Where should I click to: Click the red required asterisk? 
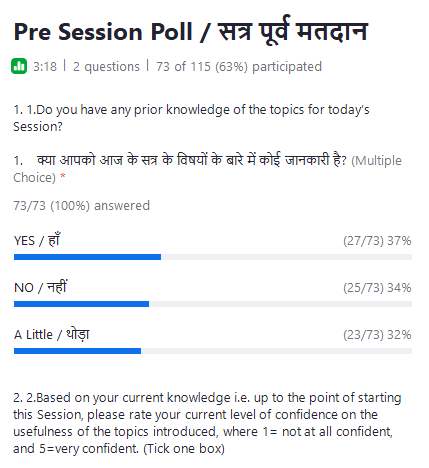63,177
